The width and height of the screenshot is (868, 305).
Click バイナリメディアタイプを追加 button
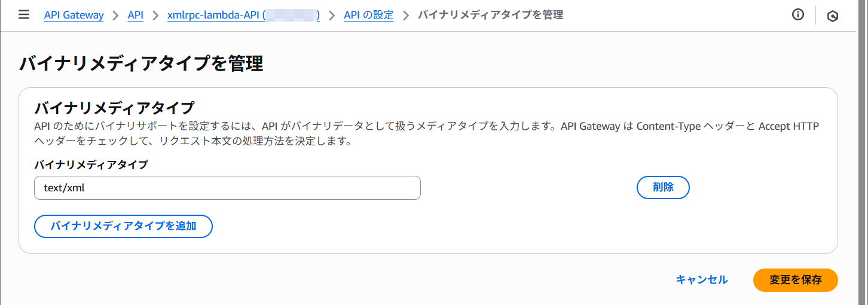[x=124, y=226]
